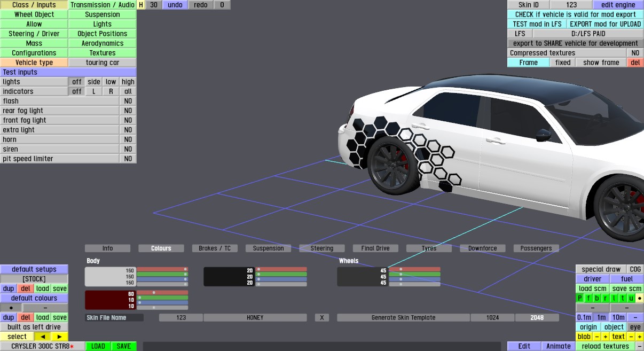Image resolution: width=644 pixels, height=351 pixels.
Task: Open the Textures menu
Action: click(103, 53)
